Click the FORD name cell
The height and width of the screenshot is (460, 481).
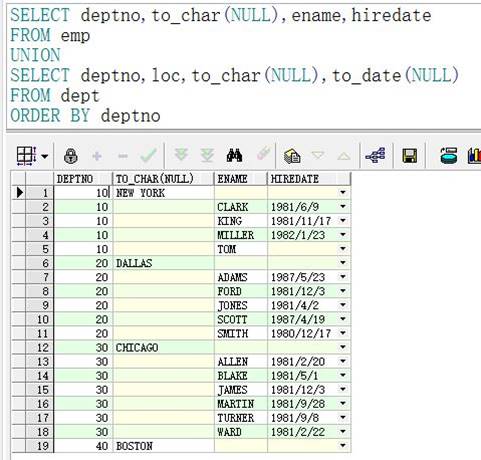(x=241, y=291)
